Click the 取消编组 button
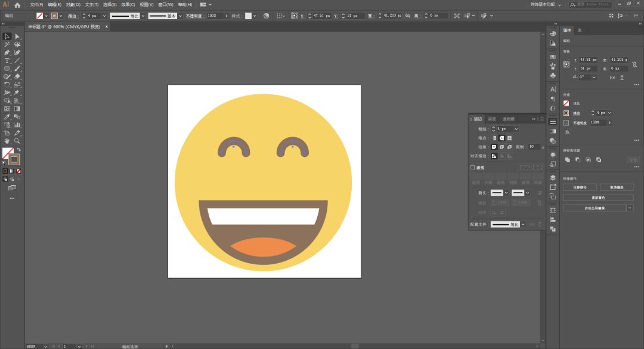 pos(616,187)
